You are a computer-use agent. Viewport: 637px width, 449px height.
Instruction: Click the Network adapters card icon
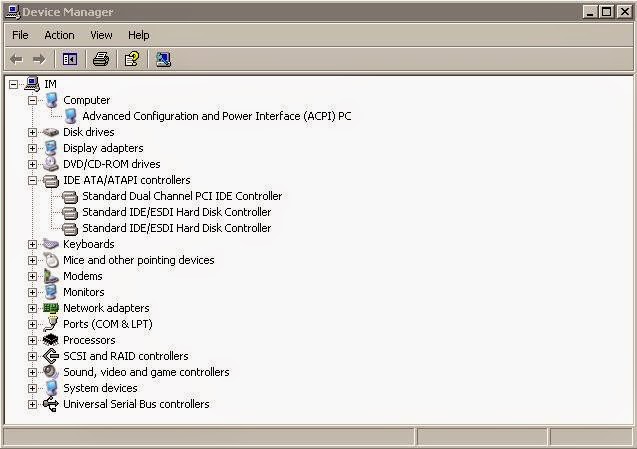tap(51, 308)
